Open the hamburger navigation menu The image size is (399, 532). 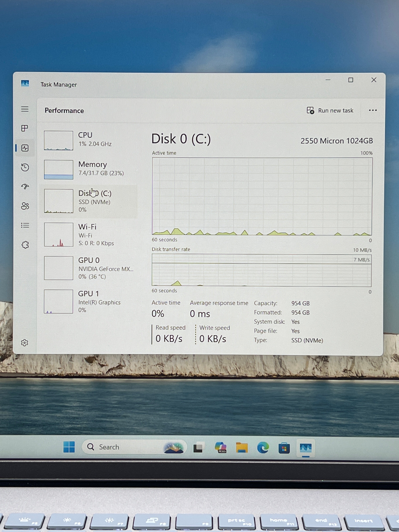(25, 109)
